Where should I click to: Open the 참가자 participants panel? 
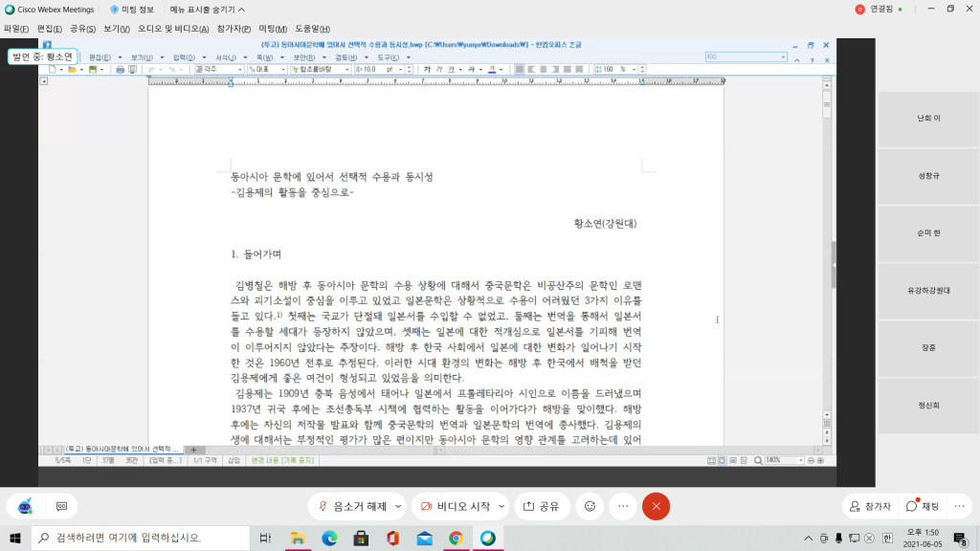(x=871, y=506)
